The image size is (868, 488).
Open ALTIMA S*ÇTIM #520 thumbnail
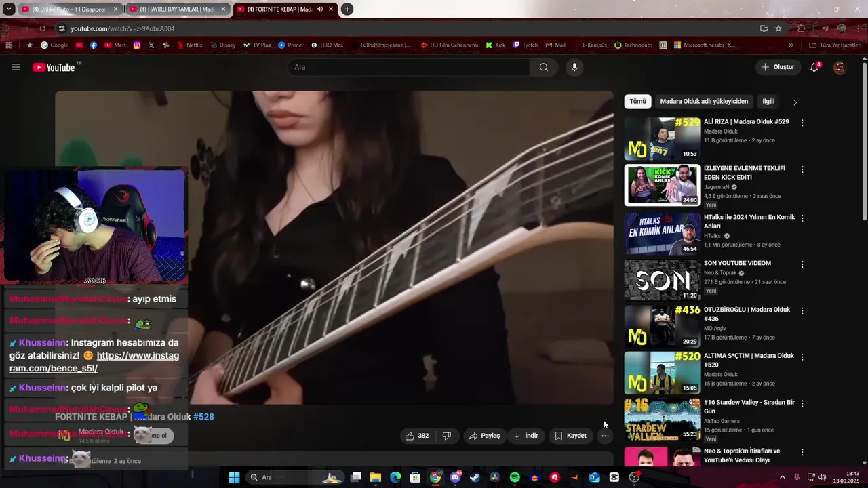[662, 373]
